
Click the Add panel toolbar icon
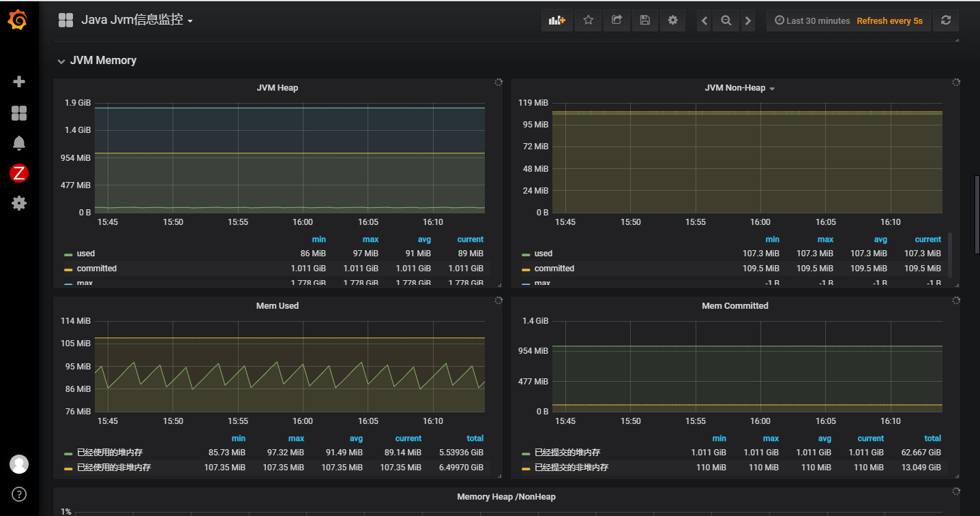(557, 20)
